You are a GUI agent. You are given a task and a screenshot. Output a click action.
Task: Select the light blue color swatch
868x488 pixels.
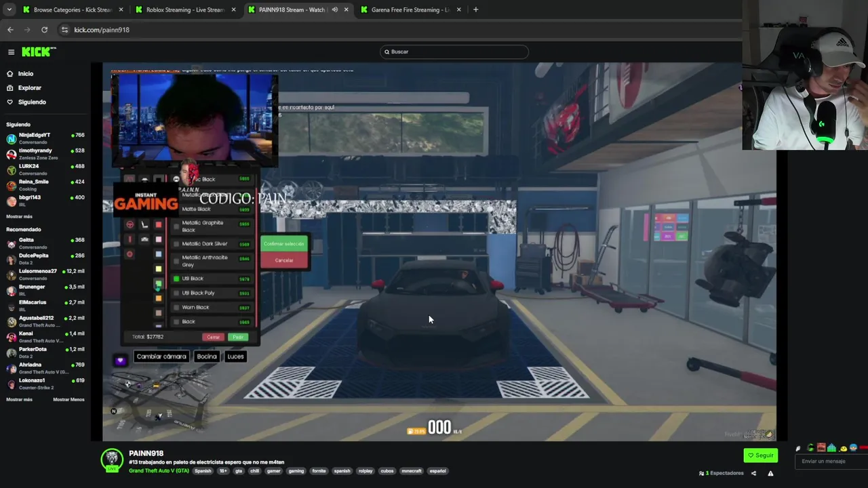pyautogui.click(x=159, y=254)
